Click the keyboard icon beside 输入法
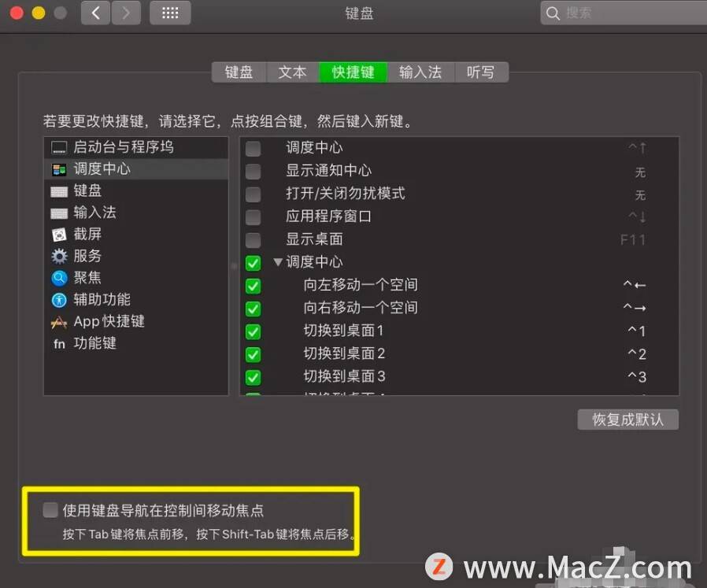 59,213
